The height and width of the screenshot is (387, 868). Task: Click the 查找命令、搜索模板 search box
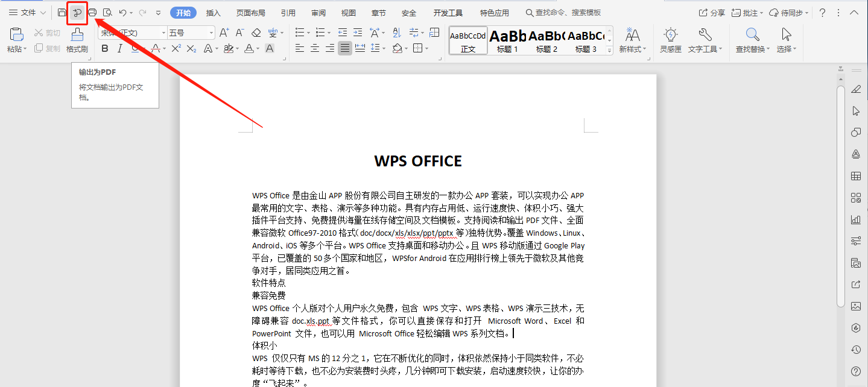tap(563, 13)
